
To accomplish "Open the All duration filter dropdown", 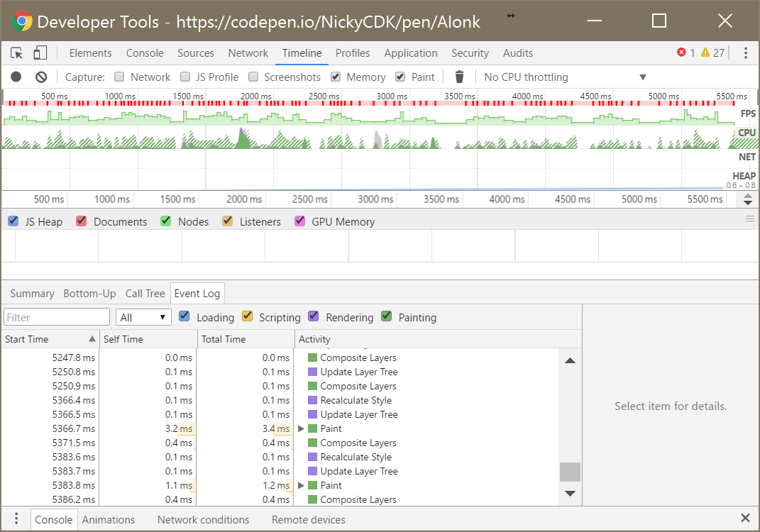I will tap(143, 317).
